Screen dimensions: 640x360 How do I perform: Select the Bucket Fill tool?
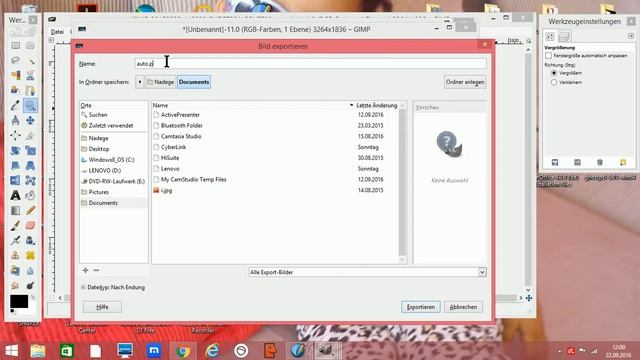coord(30,196)
